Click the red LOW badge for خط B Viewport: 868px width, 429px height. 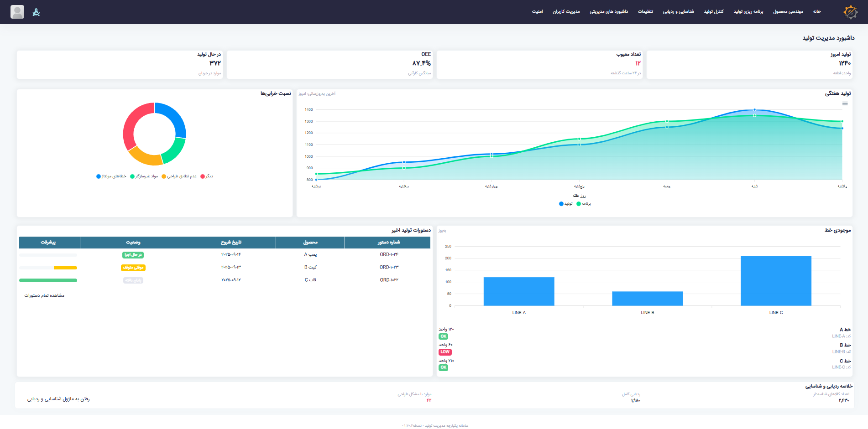pos(445,352)
